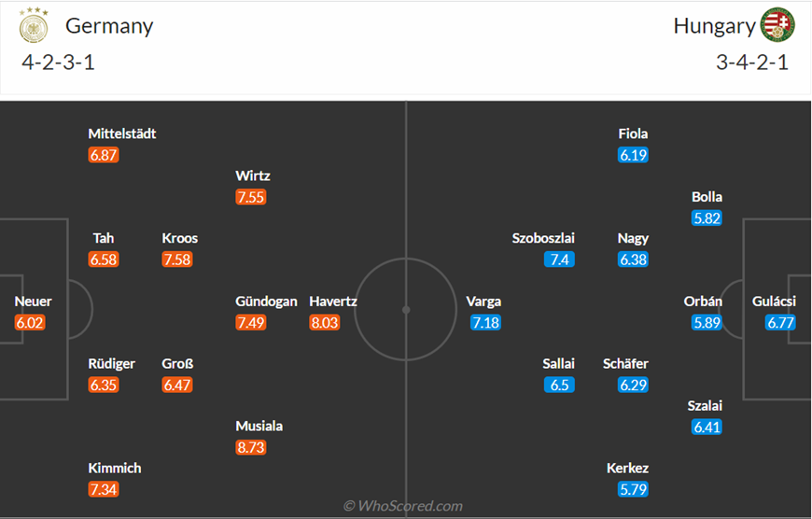Open the Germany team name link
This screenshot has height=519, width=812.
(109, 26)
